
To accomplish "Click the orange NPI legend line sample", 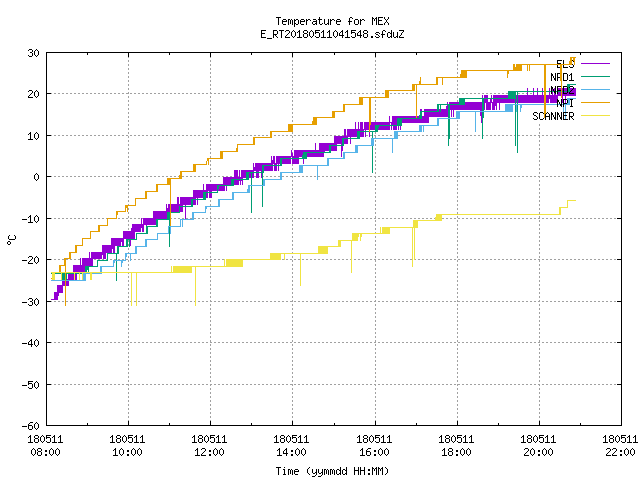I will pyautogui.click(x=595, y=102).
